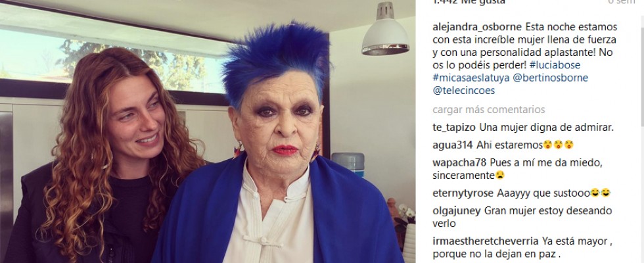
Task: Open irmaestheretcheverria commenter profile
Action: point(486,241)
